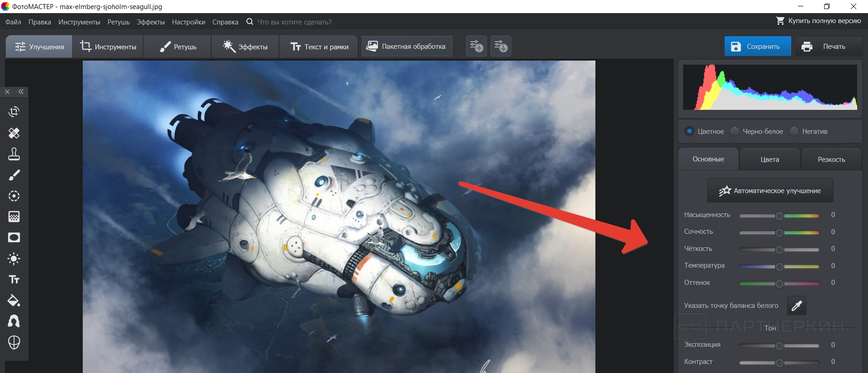Click the Чёткость slider handle
This screenshot has height=373, width=868.
pos(779,250)
